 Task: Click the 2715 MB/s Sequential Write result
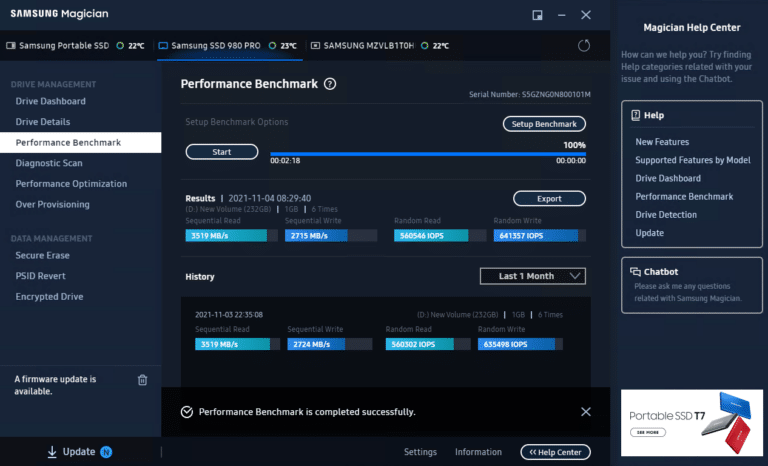point(331,236)
